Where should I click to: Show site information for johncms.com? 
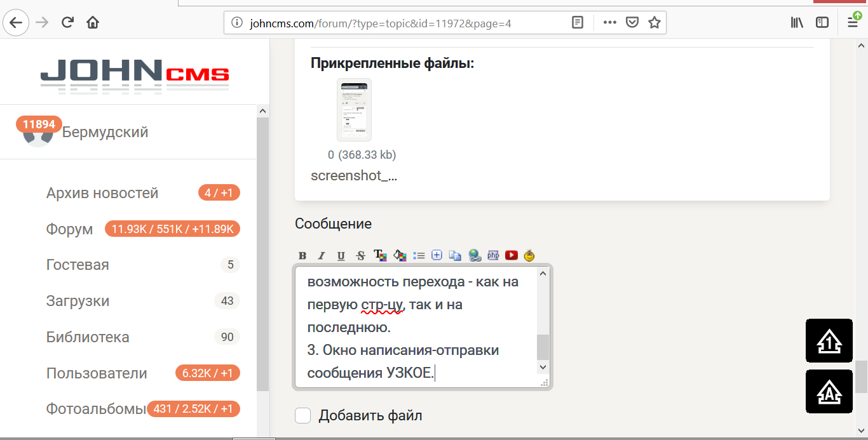tap(237, 23)
